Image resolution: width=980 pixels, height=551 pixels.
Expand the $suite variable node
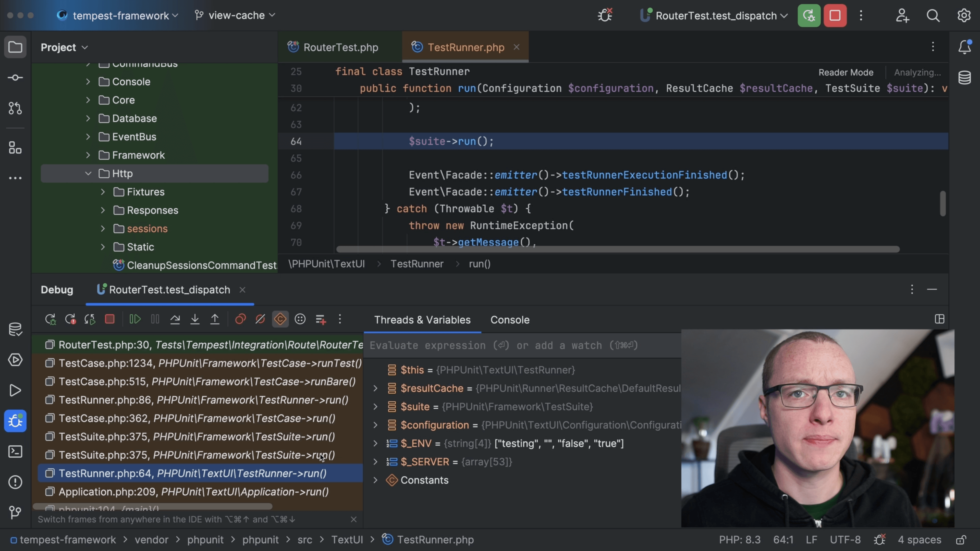point(375,407)
